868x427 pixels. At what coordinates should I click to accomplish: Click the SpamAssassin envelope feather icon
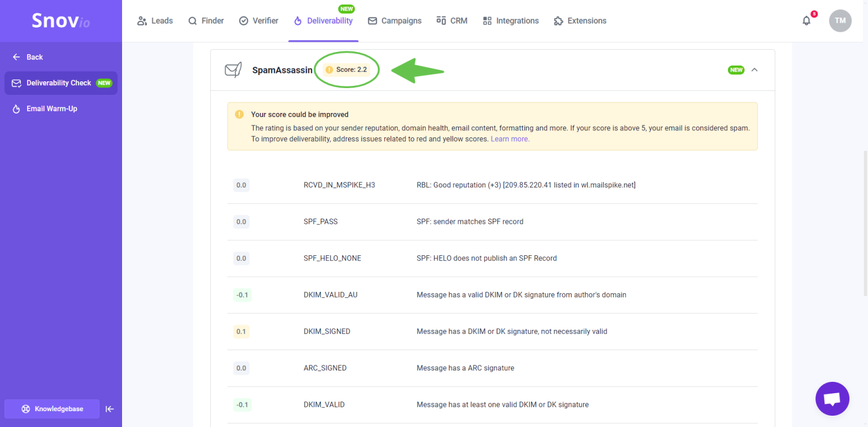coord(233,70)
